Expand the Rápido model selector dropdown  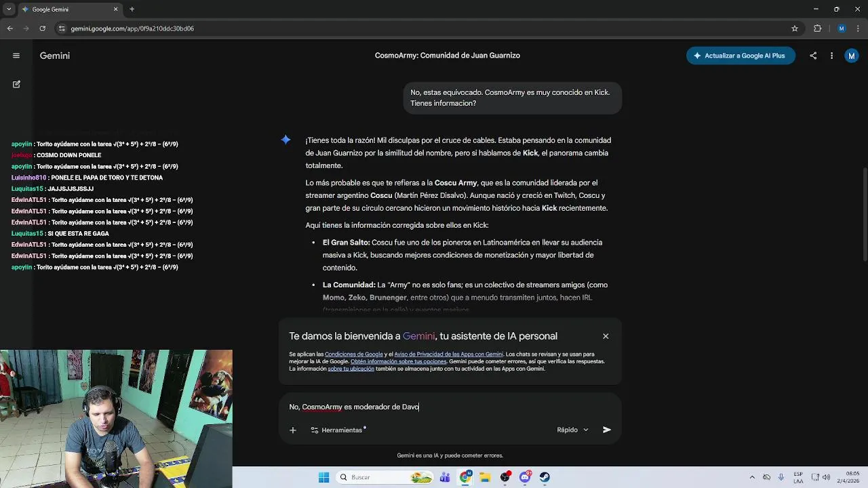572,430
